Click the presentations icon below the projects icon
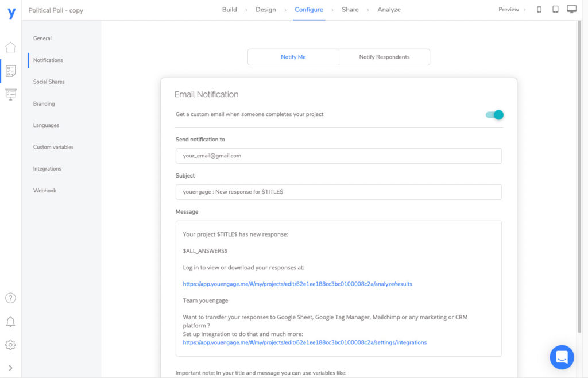 coord(10,94)
